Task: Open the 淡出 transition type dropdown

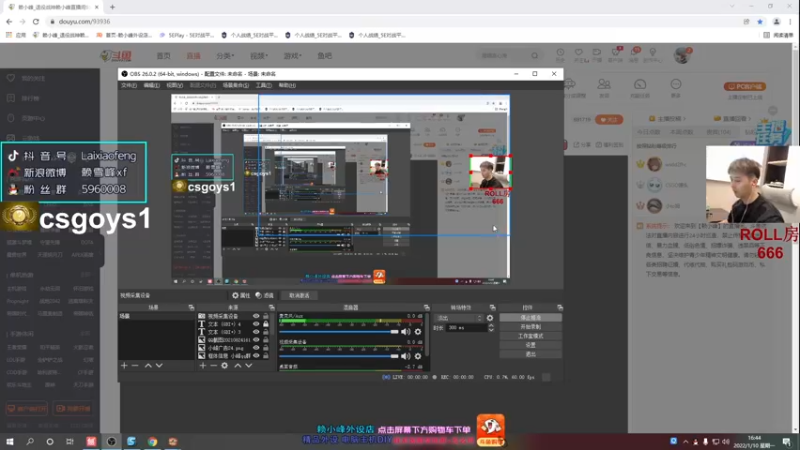Action: [458, 318]
